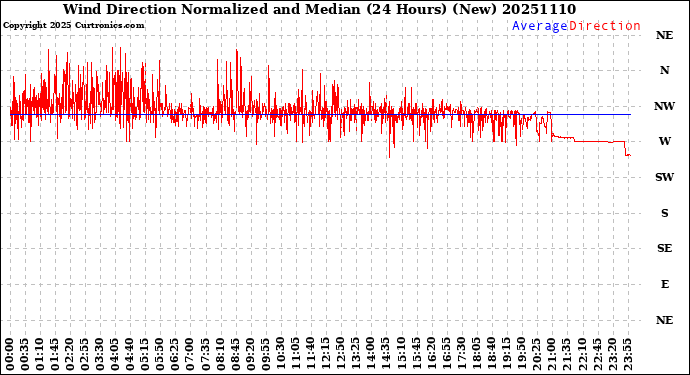The height and width of the screenshot is (375, 690).
Task: Click the 20:25 time axis label
Action: [536, 355]
